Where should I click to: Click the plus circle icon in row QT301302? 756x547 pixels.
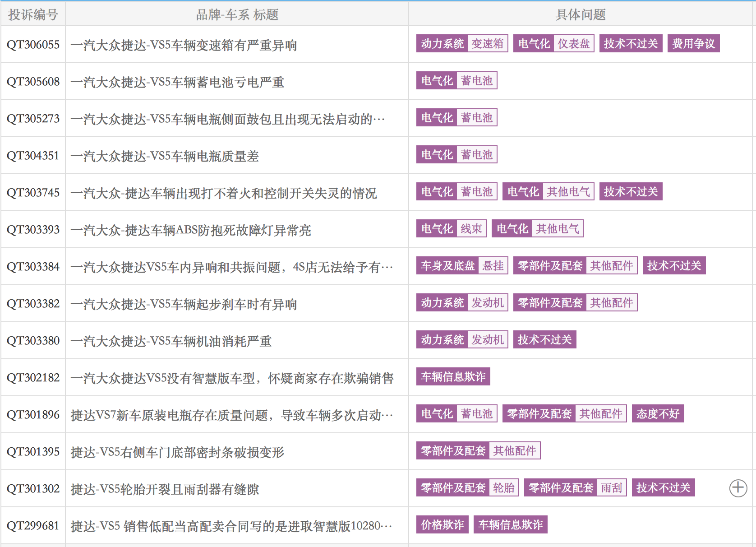(x=738, y=488)
